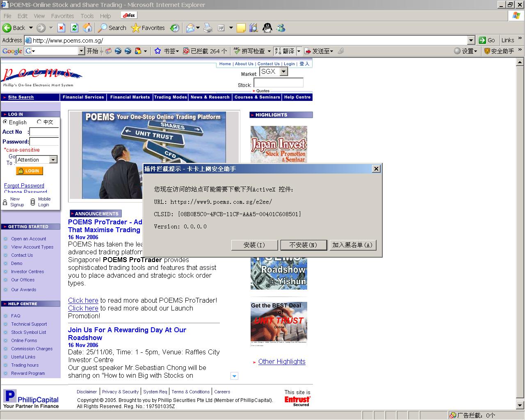Click the Stock quote input field
This screenshot has height=420, width=525.
[278, 82]
